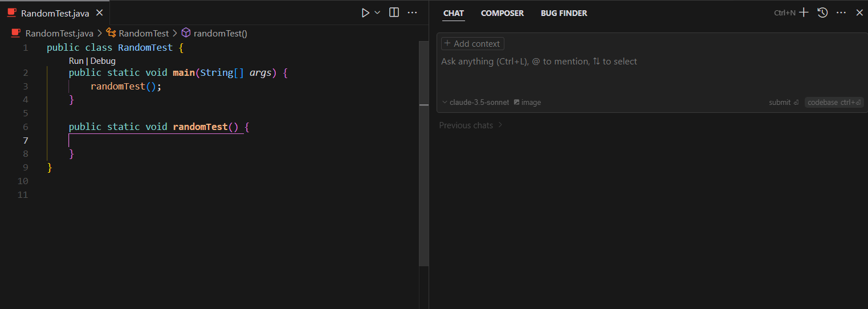Viewport: 868px width, 309px height.
Task: Close the AI chat panel
Action: tap(859, 13)
